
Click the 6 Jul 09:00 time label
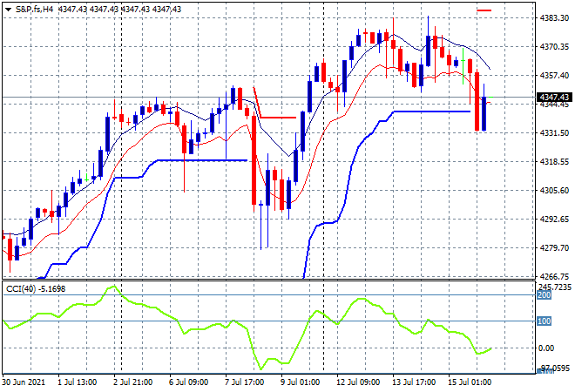(188, 382)
